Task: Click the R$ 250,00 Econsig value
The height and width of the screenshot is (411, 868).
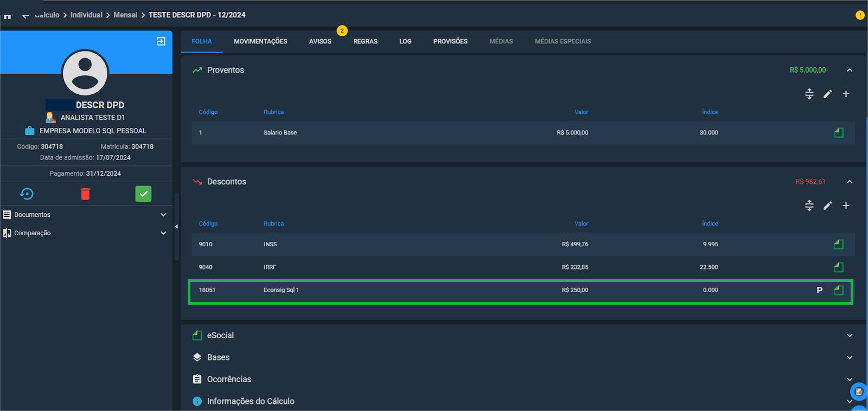Action: [575, 290]
